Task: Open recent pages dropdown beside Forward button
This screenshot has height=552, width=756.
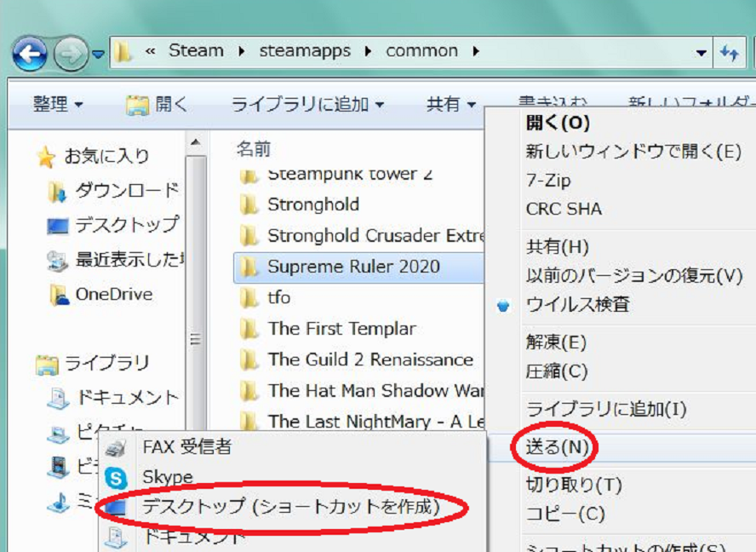Action: click(99, 55)
